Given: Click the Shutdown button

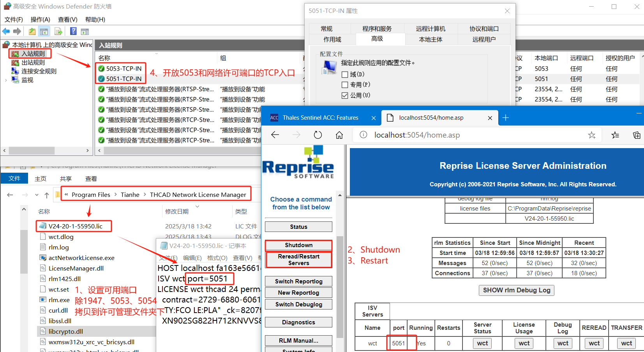Looking at the screenshot, I should [x=298, y=245].
